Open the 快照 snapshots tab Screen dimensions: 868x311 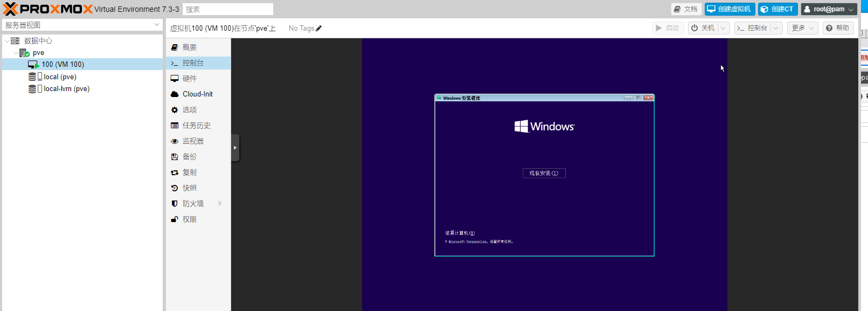(x=198, y=188)
